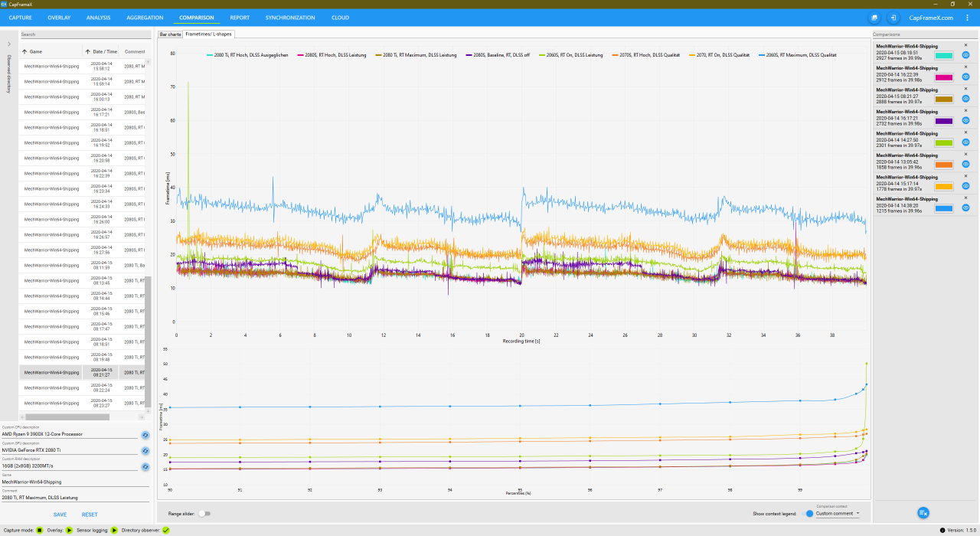This screenshot has width=980, height=536.
Task: Open the CLOUD tab
Action: (340, 18)
